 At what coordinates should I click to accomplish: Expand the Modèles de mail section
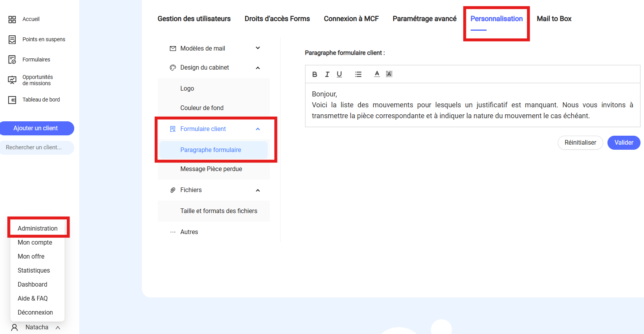tap(258, 48)
